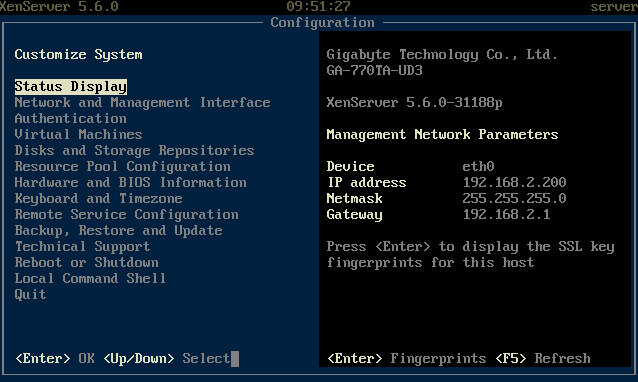The image size is (638, 382).
Task: Choose the Technical Support entry
Action: click(83, 247)
